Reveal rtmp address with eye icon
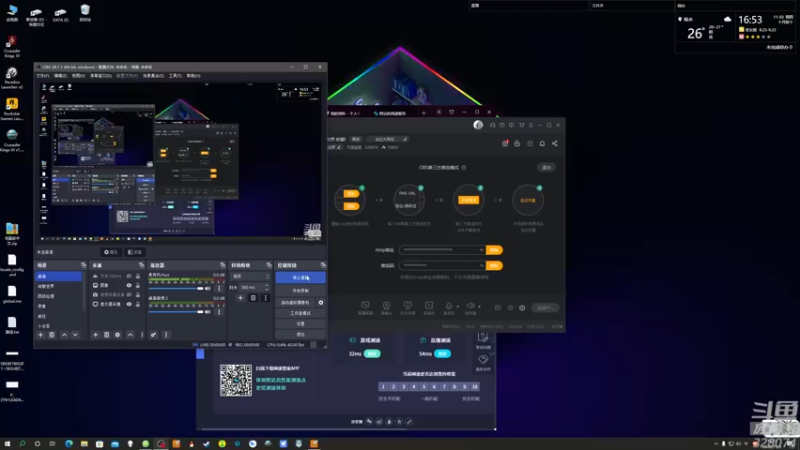 (481, 250)
